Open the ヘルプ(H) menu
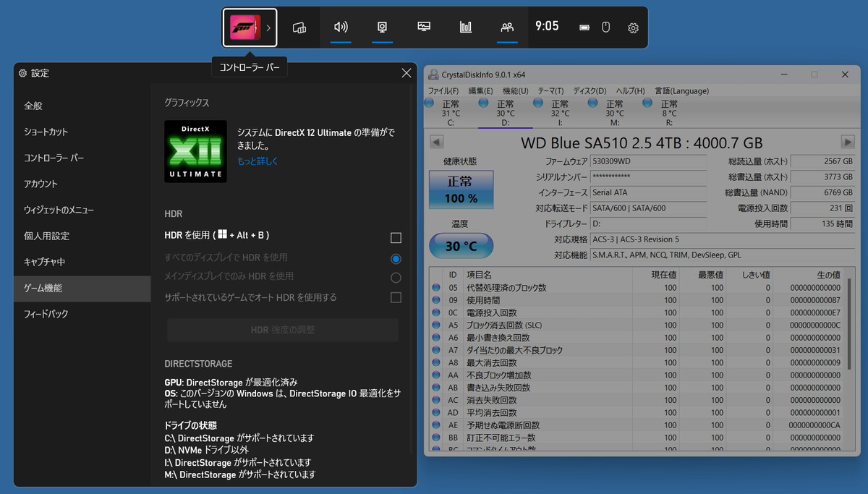The height and width of the screenshot is (494, 868). tap(631, 91)
